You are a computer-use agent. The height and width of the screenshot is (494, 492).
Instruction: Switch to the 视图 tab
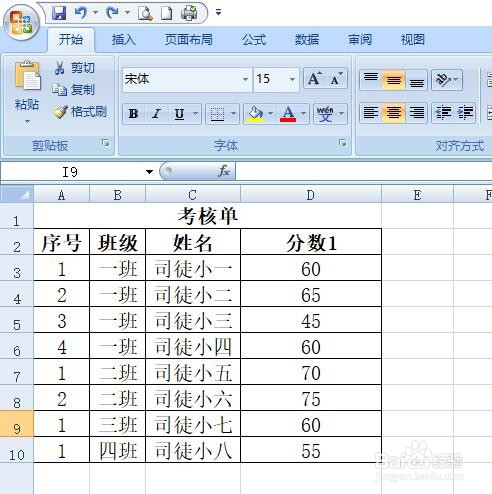click(413, 40)
